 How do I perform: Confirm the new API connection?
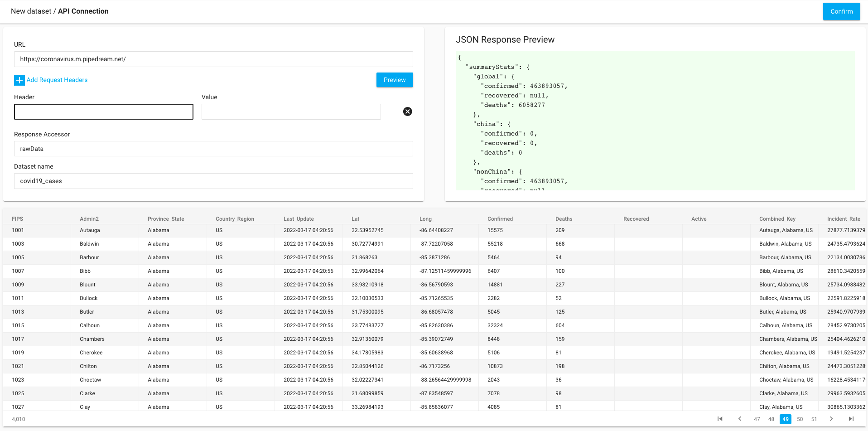(x=841, y=11)
